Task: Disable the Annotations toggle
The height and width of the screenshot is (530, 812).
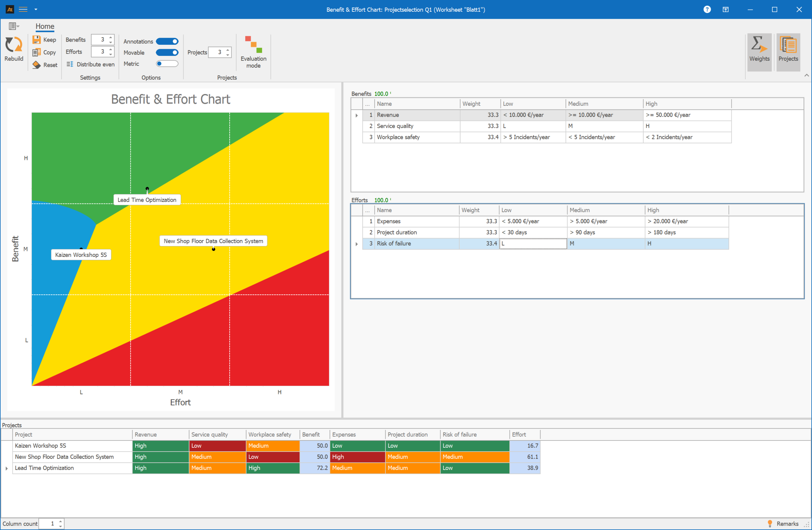Action: (167, 41)
